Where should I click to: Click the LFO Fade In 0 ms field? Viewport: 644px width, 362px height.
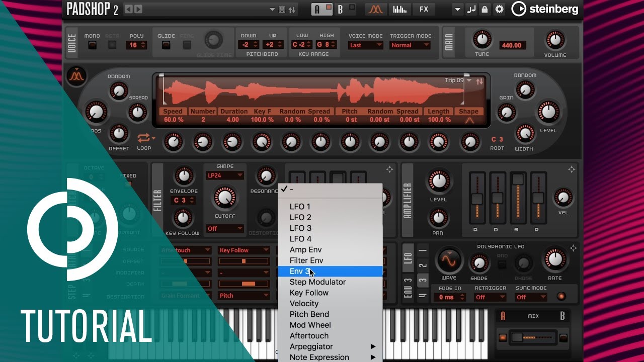(450, 297)
